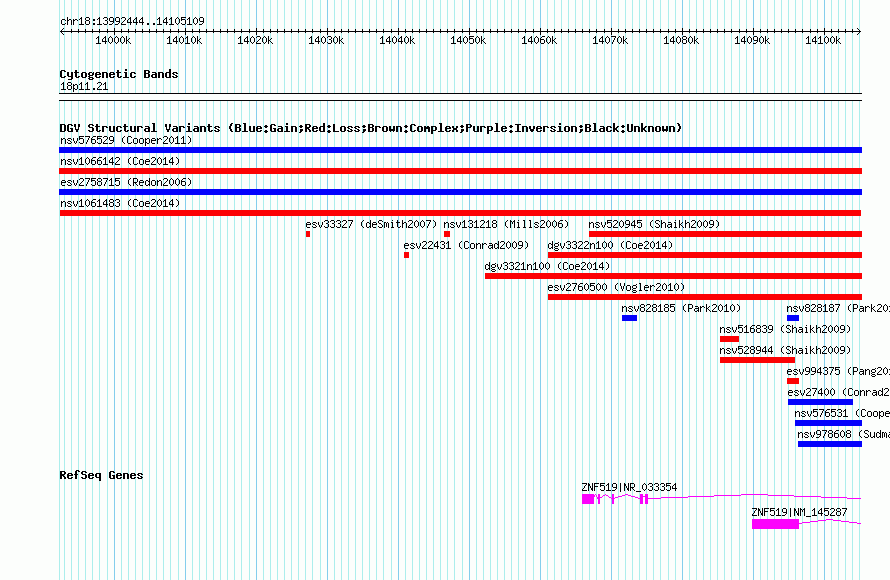Click the blue nsv576531 gain bar

[828, 423]
